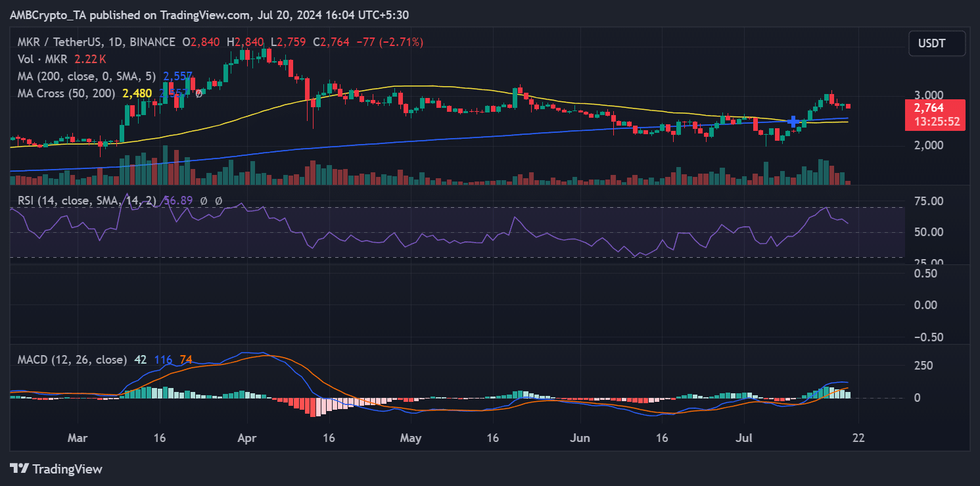Viewport: 980px width, 486px height.
Task: Select the MKR / TetherUS symbol title
Action: point(60,42)
